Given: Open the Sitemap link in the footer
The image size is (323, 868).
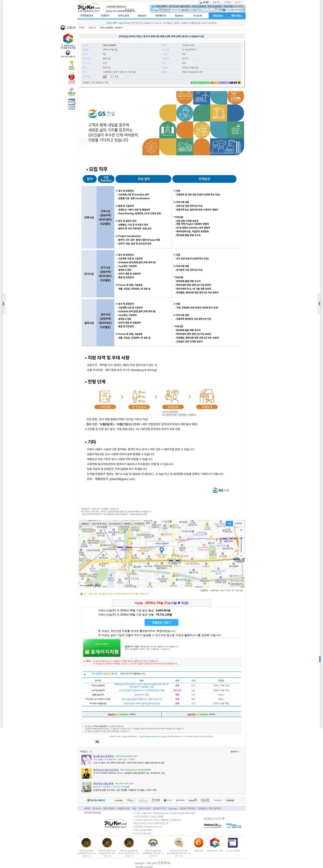Looking at the screenshot, I should [x=172, y=808].
